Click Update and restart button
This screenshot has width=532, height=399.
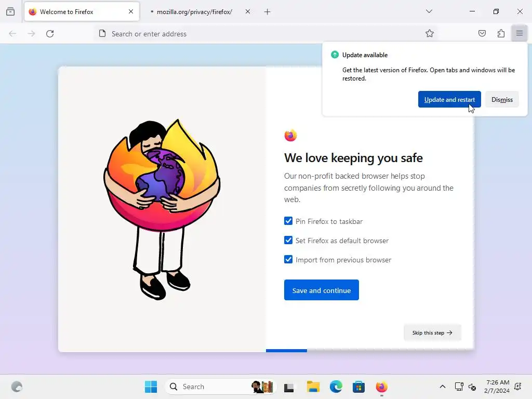(x=449, y=99)
